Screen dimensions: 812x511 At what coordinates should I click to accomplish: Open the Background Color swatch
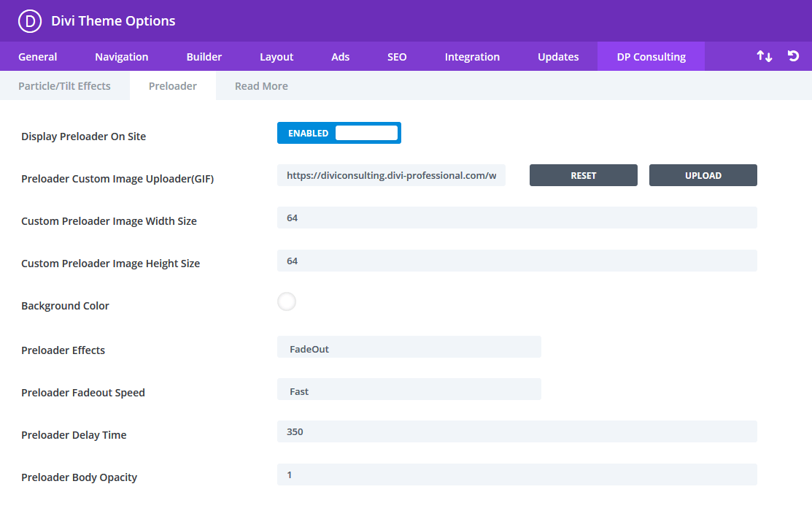click(x=287, y=301)
